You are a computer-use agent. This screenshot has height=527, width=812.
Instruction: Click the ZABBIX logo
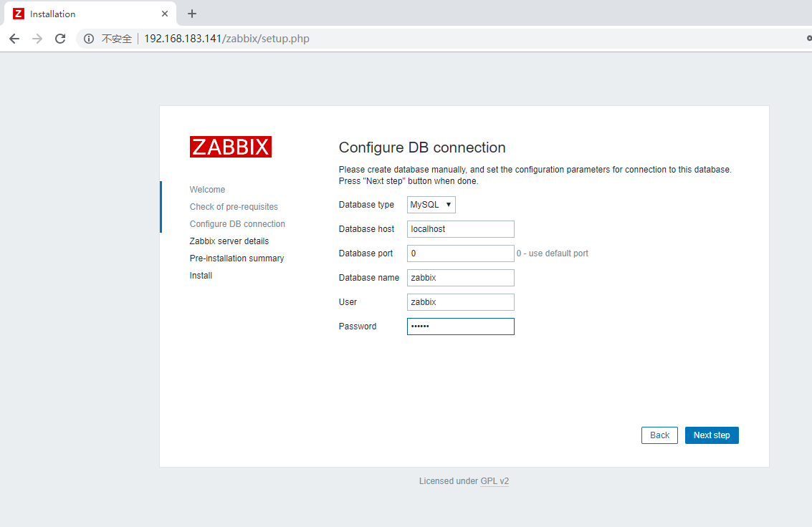point(231,147)
